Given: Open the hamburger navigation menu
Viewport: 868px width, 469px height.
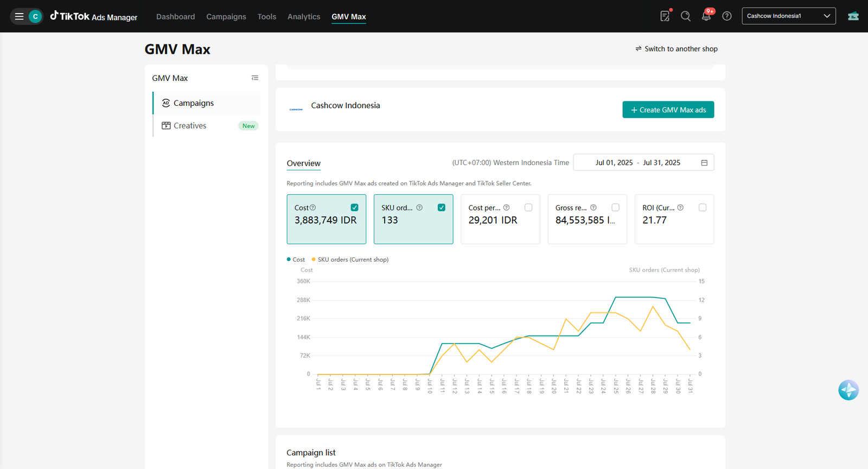Looking at the screenshot, I should click(19, 16).
